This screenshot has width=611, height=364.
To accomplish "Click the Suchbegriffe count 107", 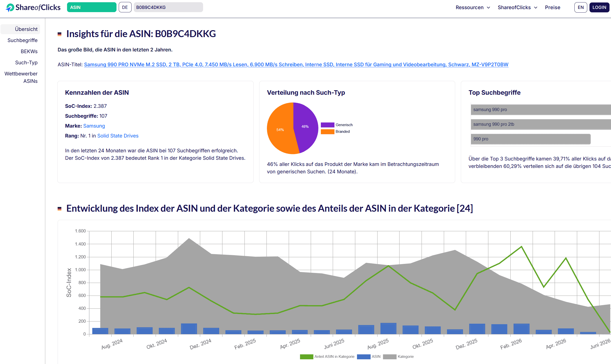I will point(103,116).
